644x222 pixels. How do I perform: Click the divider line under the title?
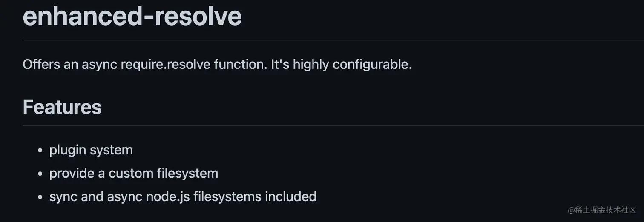coord(332,40)
